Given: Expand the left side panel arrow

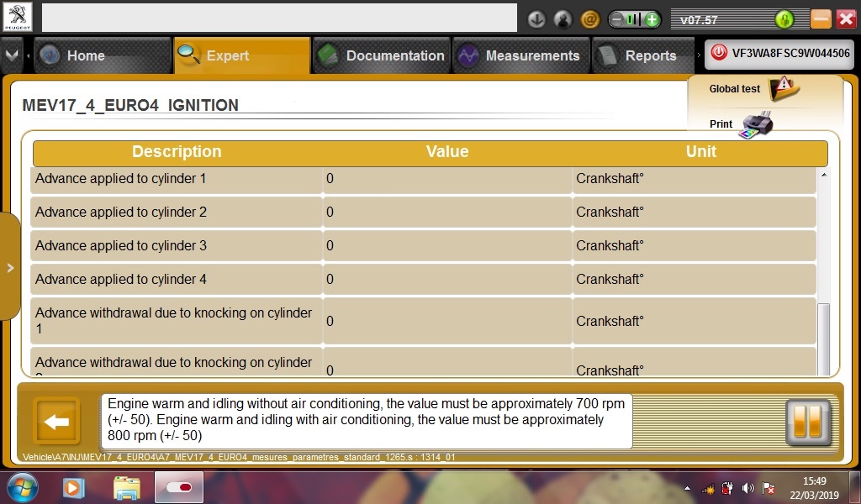Looking at the screenshot, I should coord(10,268).
